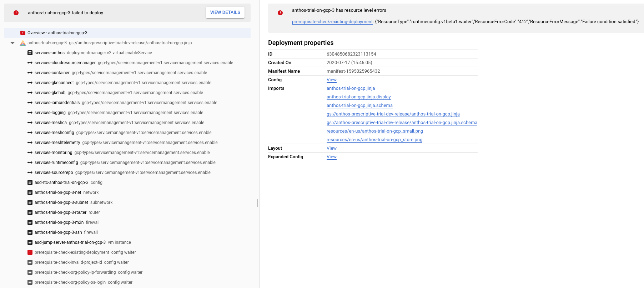Screen dimensions: 644x288
Task: Click the red Overview icon for anthos-trial-on-gcp-3
Action: [x=23, y=33]
